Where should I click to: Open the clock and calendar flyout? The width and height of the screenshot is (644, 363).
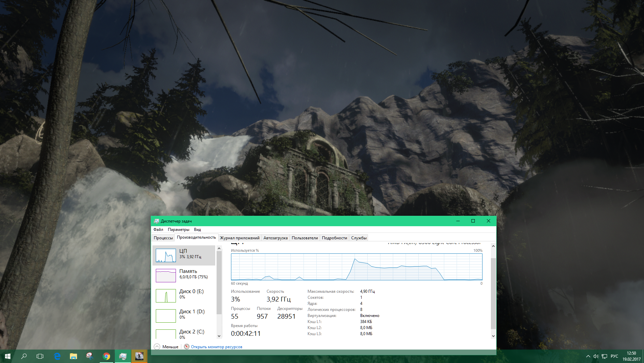(632, 356)
